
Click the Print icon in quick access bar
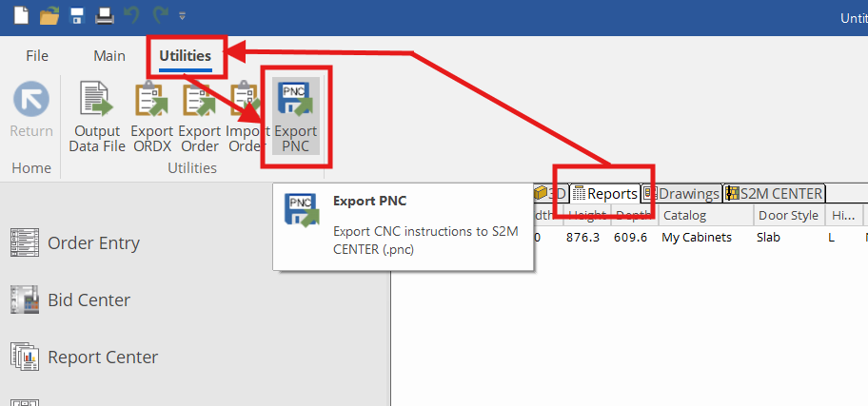tap(104, 16)
